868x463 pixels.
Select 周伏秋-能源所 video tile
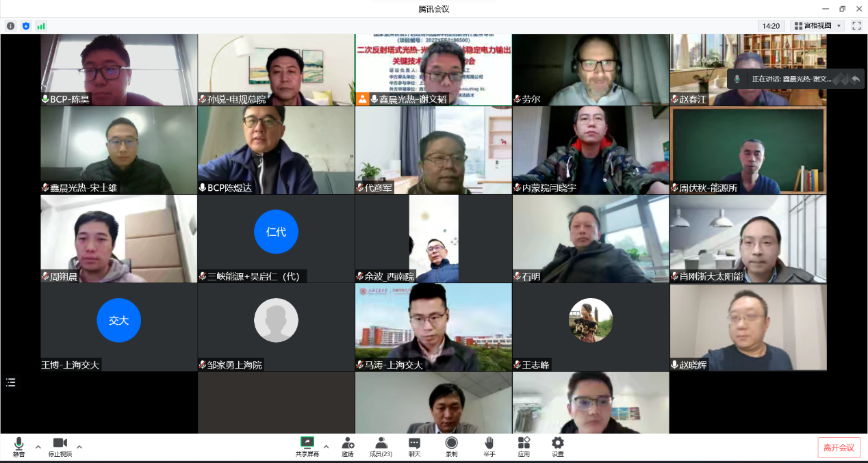pyautogui.click(x=748, y=150)
